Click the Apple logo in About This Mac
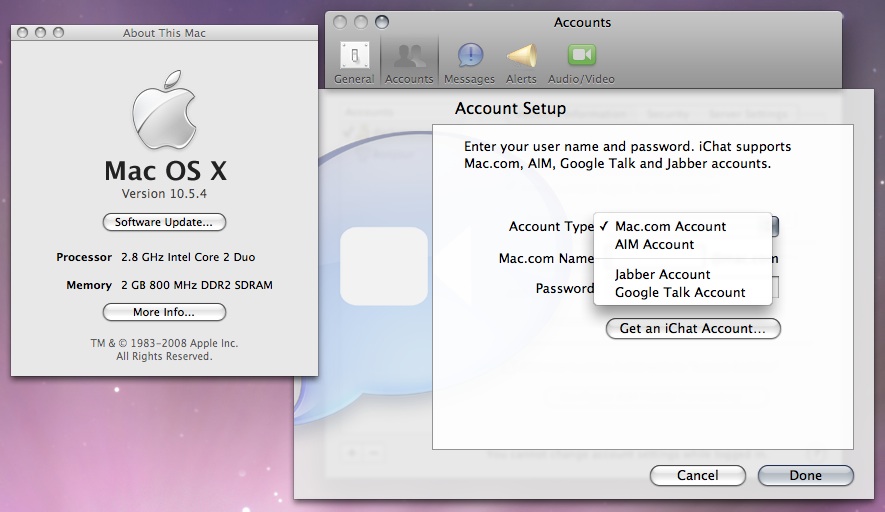Screen dimensions: 885x512 pyautogui.click(x=164, y=110)
